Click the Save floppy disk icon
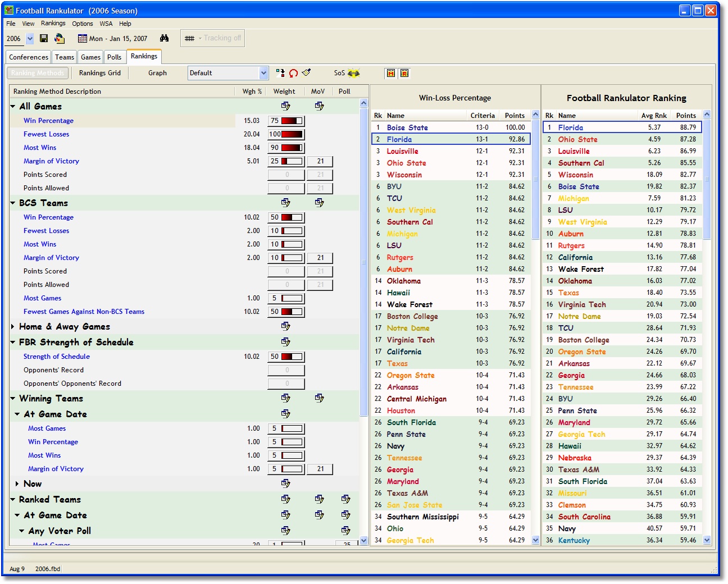 [44, 38]
